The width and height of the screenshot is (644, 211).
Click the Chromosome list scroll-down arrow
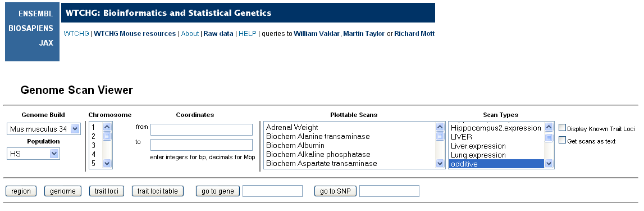[107, 163]
